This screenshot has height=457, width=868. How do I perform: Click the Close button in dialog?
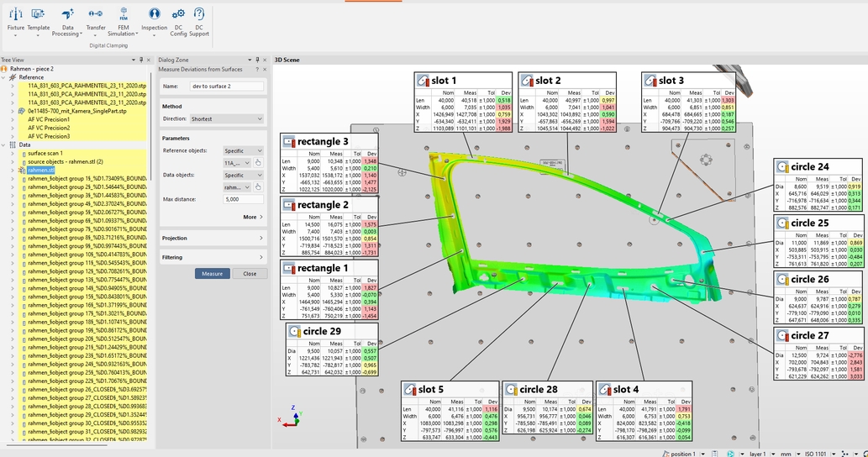pyautogui.click(x=250, y=274)
